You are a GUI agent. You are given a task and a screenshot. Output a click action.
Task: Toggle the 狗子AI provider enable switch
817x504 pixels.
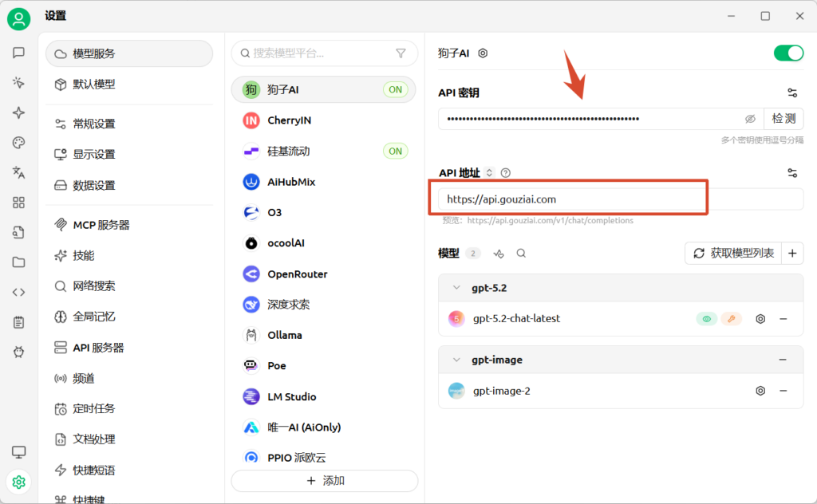coord(788,53)
